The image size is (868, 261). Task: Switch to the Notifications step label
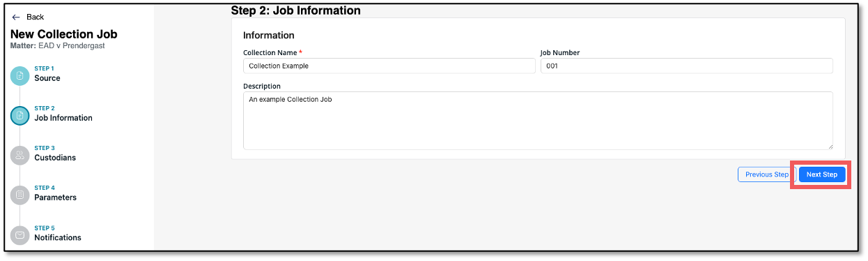tap(58, 237)
